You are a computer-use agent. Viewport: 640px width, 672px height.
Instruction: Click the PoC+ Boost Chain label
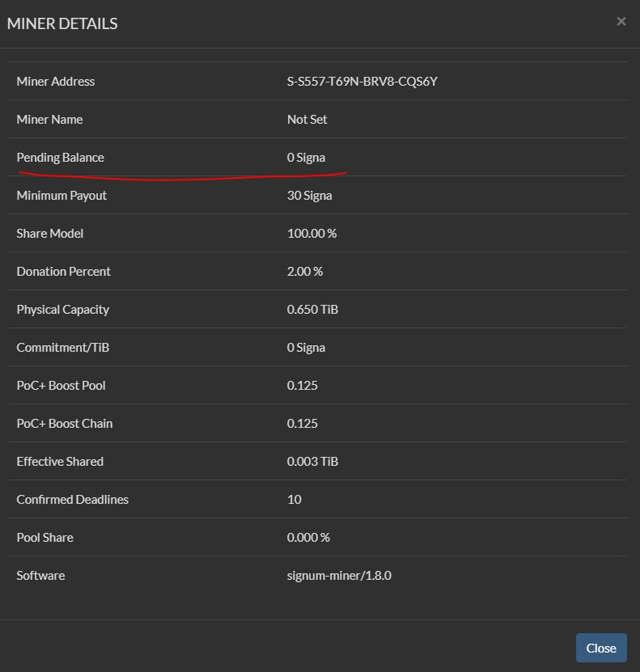pyautogui.click(x=64, y=424)
